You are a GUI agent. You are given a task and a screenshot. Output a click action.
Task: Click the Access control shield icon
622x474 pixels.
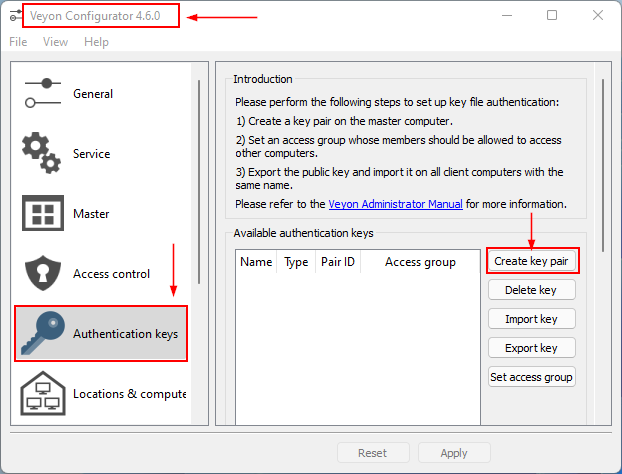click(43, 273)
